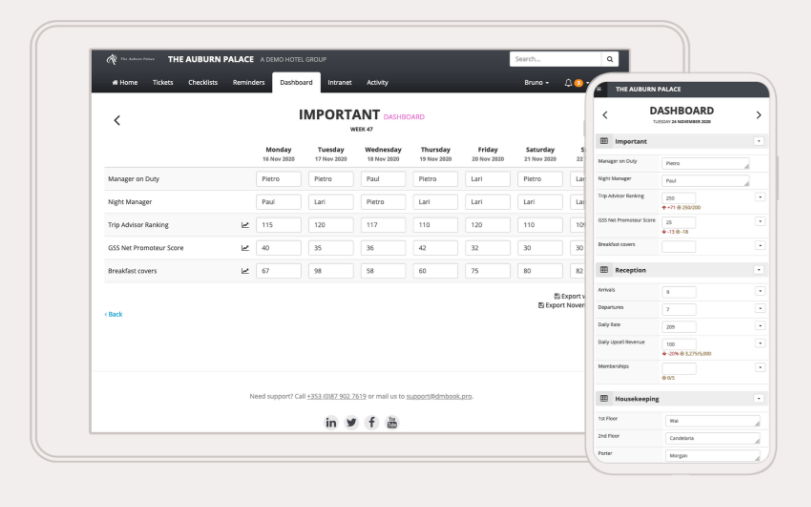This screenshot has height=507, width=811.
Task: Edit phone Arrivals value field
Action: tap(679, 292)
